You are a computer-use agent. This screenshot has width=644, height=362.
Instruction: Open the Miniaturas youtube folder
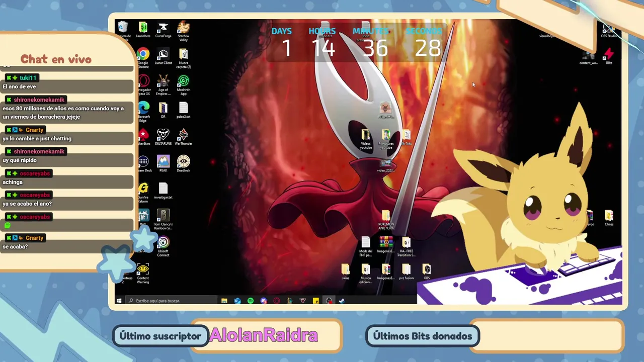(386, 139)
